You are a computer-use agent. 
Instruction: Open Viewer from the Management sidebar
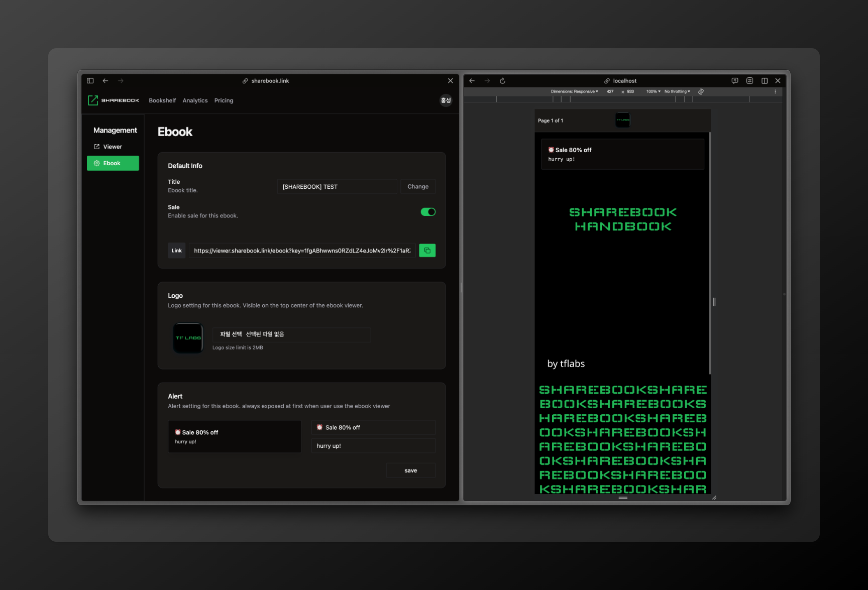113,147
